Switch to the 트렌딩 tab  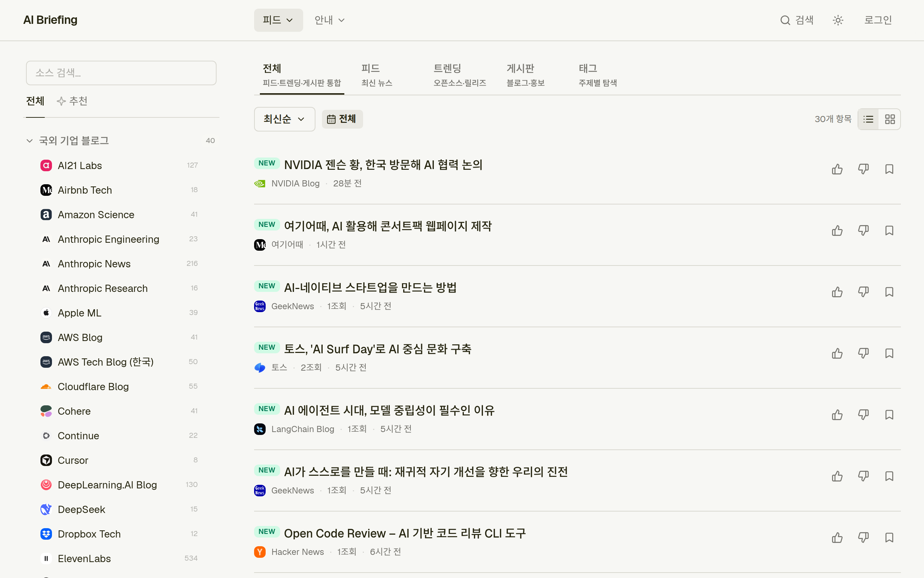click(459, 75)
